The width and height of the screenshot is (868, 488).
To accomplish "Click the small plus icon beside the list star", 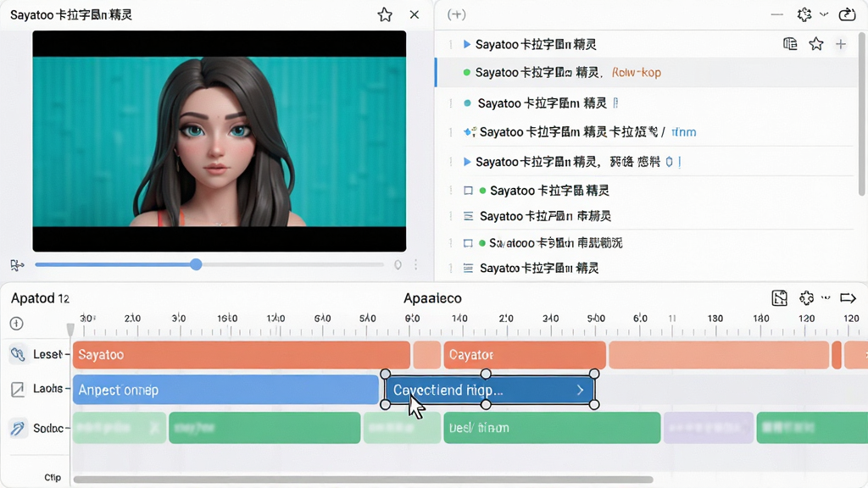I will click(x=841, y=44).
